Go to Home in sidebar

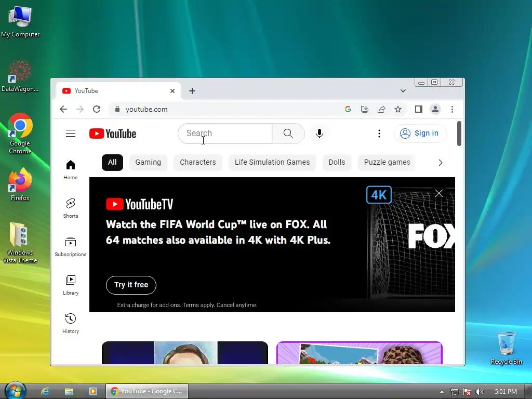pyautogui.click(x=71, y=170)
